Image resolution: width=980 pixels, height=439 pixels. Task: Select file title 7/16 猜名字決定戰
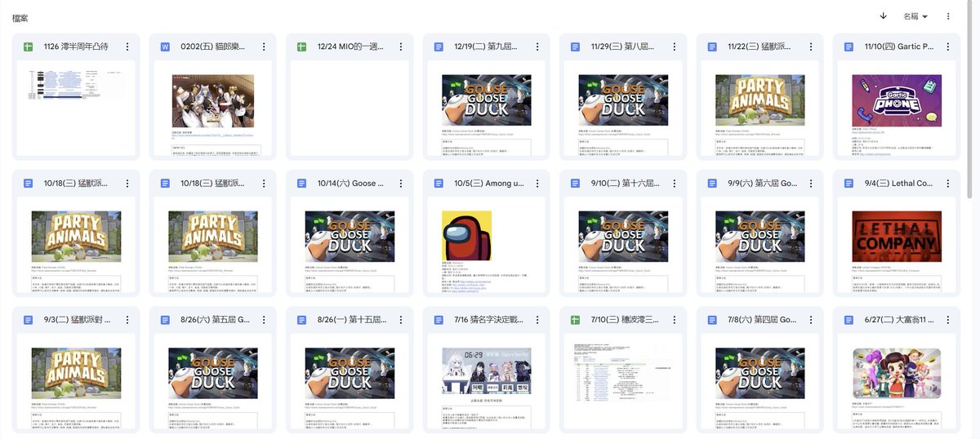488,320
